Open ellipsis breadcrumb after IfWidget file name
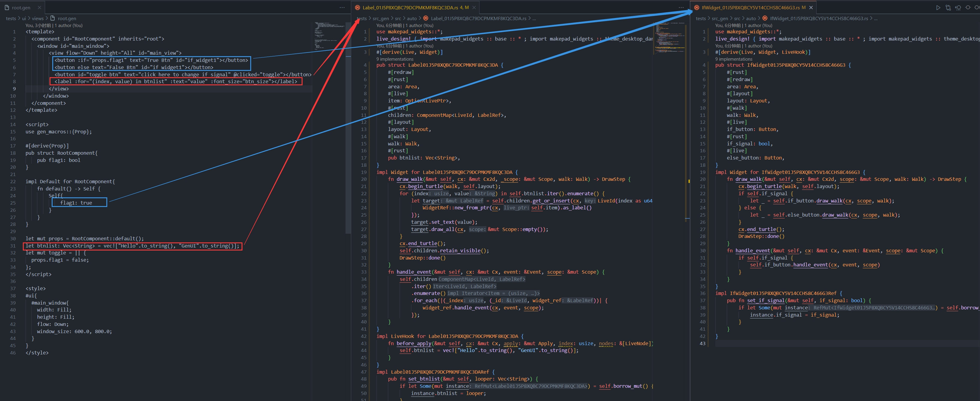Image resolution: width=980 pixels, height=401 pixels. click(876, 18)
